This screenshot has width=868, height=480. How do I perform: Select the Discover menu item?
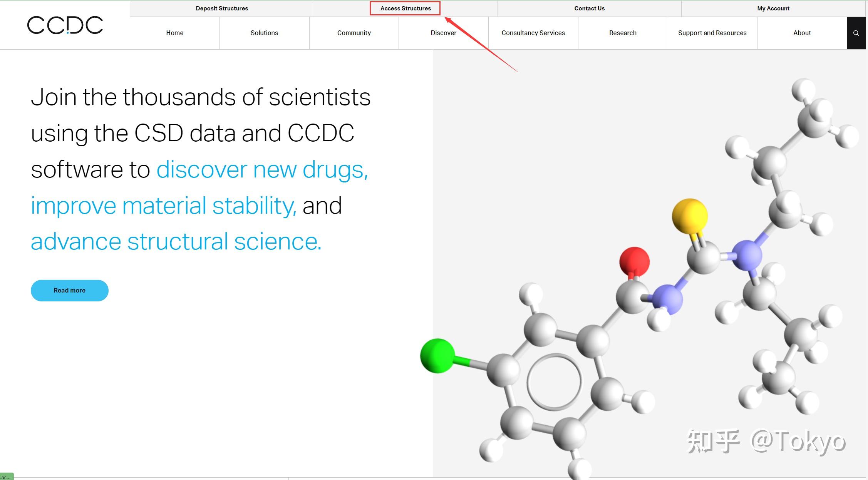click(443, 33)
